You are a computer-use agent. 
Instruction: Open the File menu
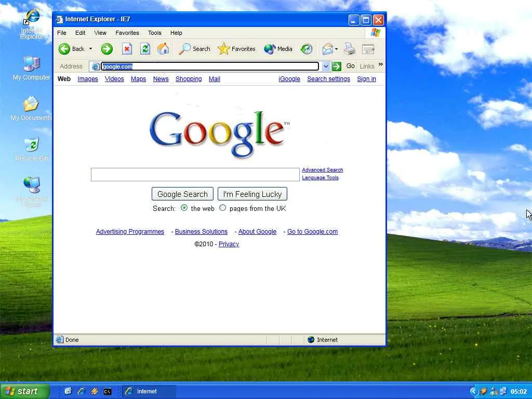click(x=62, y=33)
